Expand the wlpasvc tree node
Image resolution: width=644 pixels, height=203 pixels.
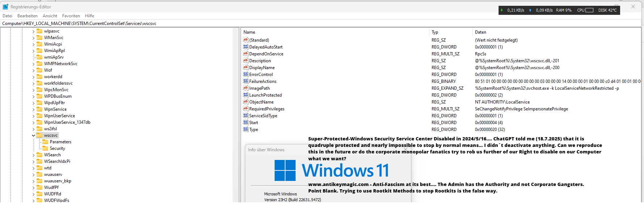tap(33, 31)
